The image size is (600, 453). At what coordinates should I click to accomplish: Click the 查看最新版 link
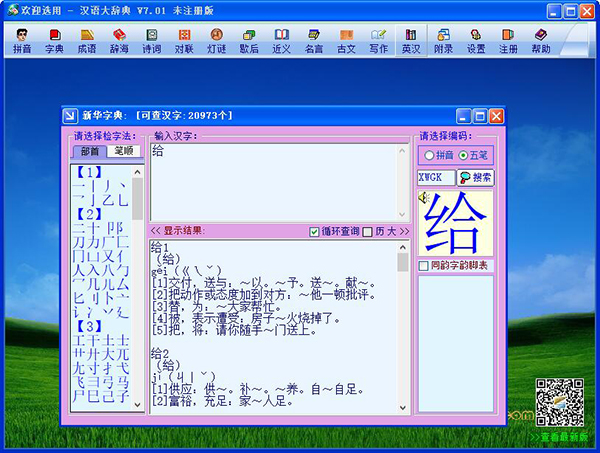click(x=559, y=437)
